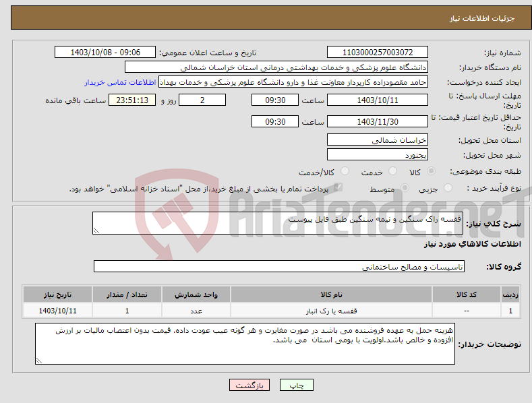Screen dimensions: 532x403
Task: Click the unit cell عدد
Action: coord(196,311)
